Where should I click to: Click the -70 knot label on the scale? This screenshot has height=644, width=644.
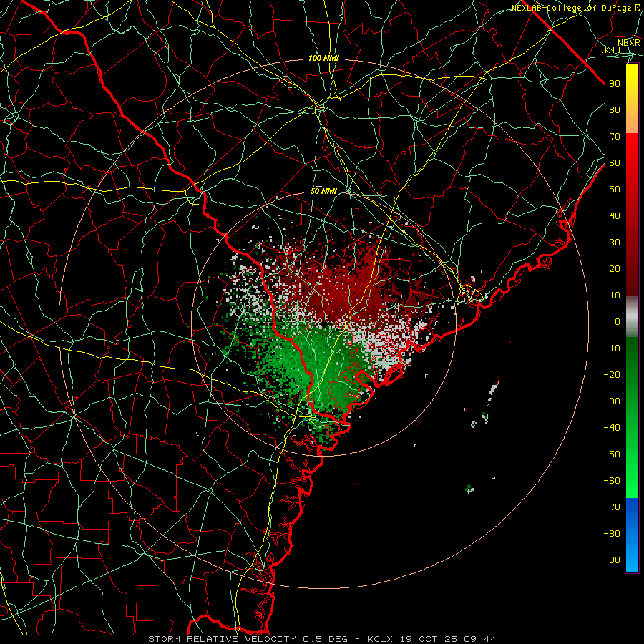point(612,507)
